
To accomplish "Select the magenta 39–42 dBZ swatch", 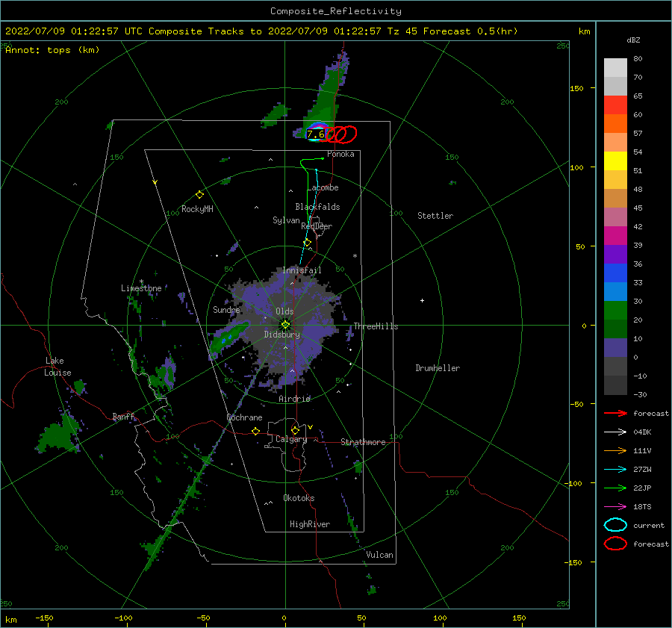I will pos(615,236).
